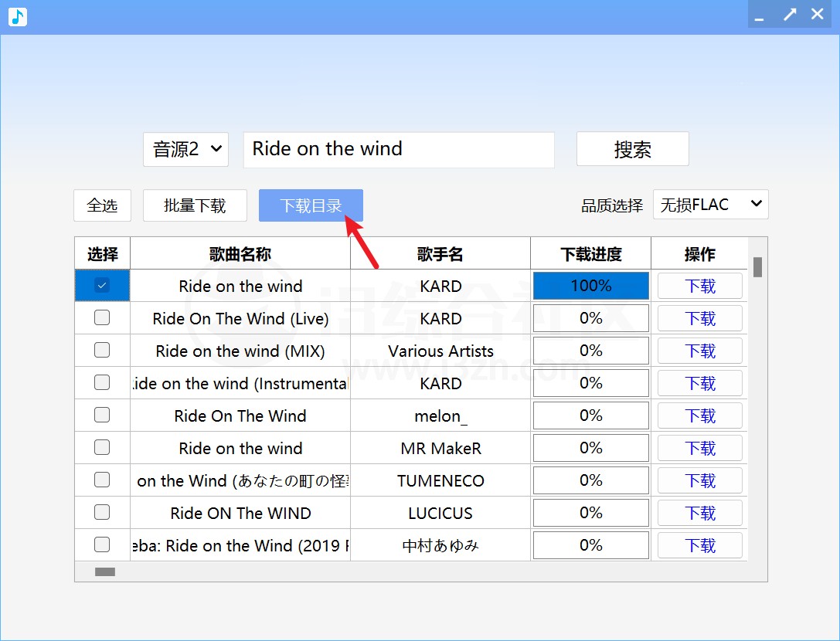
Task: Download the Instrumental version by KARD
Action: 700,383
